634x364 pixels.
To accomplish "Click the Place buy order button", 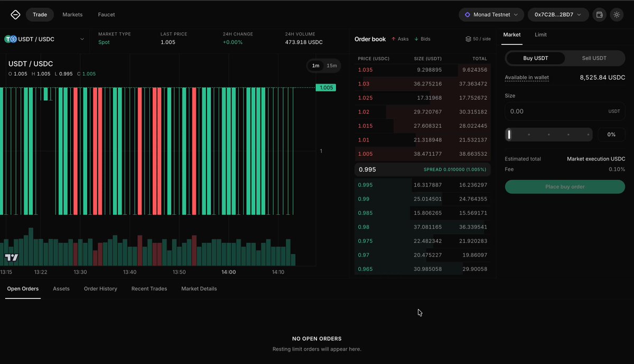I will tap(565, 186).
